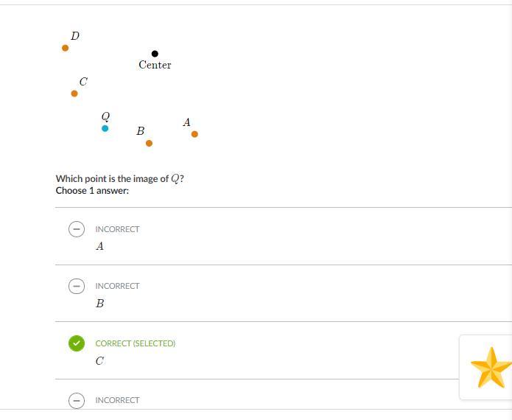The image size is (512, 420).
Task: Click the "Which point is the image" question
Action: (119, 178)
